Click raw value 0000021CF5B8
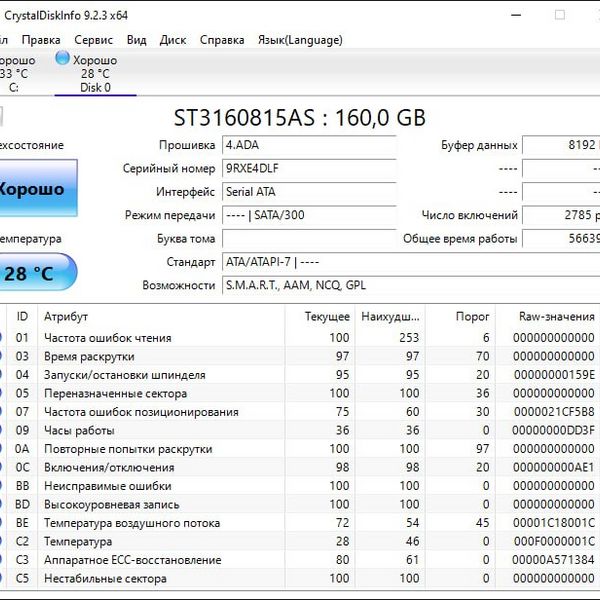The image size is (600, 600). (x=554, y=412)
